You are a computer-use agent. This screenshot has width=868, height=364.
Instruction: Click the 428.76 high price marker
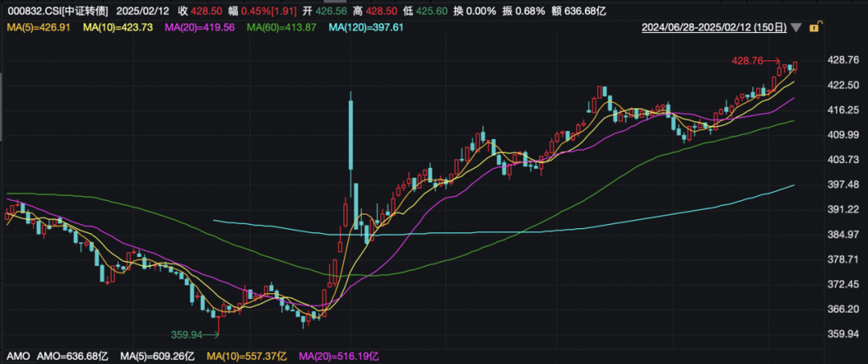[748, 60]
